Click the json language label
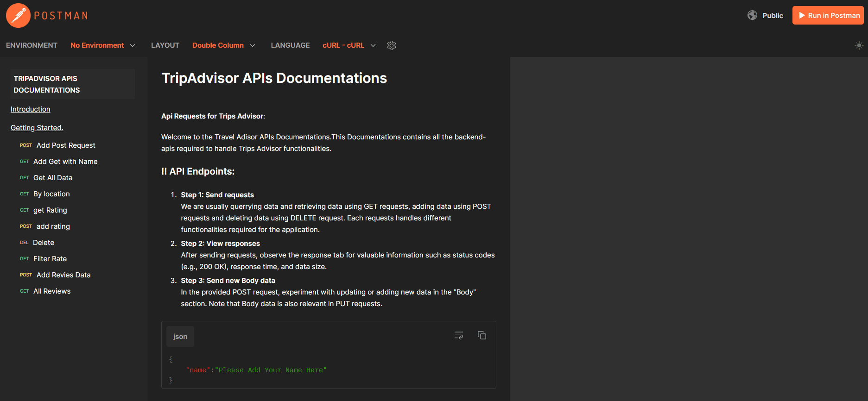Image resolution: width=868 pixels, height=401 pixels. (180, 337)
